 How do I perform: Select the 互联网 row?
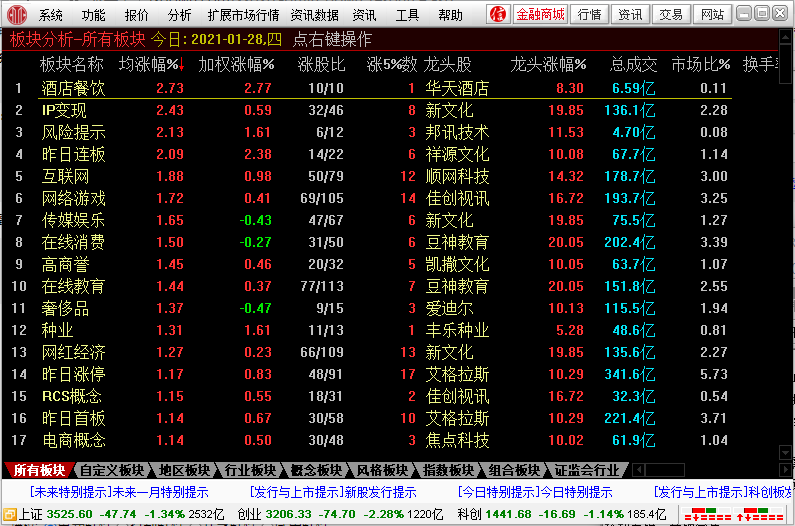click(x=370, y=177)
